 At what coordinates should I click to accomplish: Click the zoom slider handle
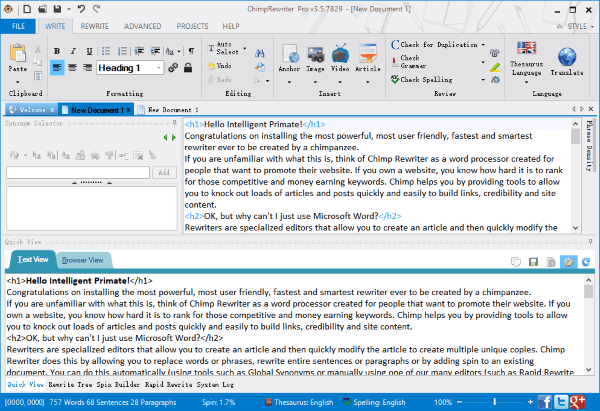tap(494, 402)
